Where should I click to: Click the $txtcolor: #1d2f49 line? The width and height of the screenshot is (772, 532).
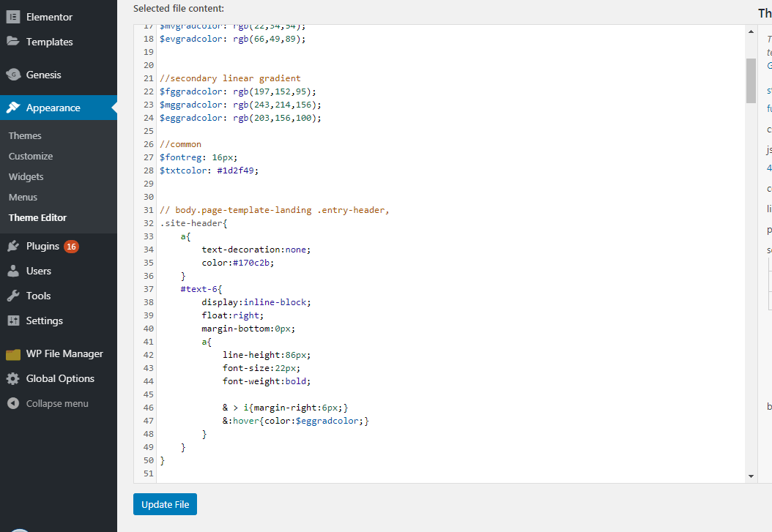point(209,171)
